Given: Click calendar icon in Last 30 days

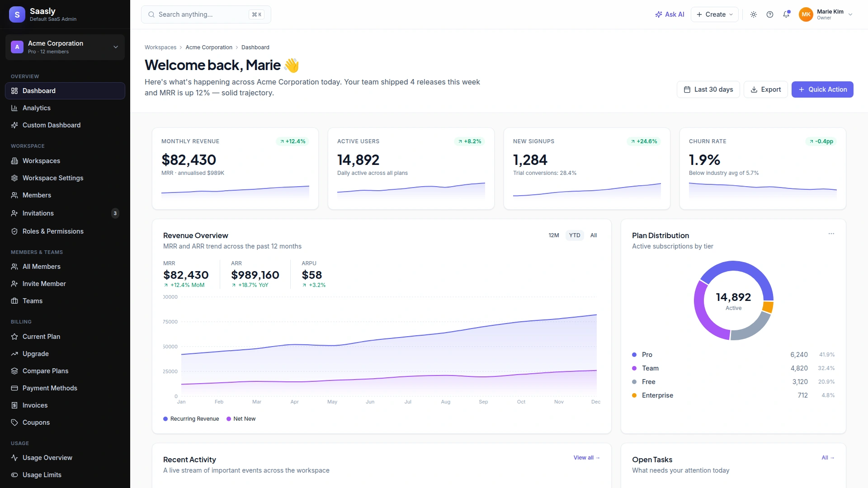Looking at the screenshot, I should pos(687,89).
